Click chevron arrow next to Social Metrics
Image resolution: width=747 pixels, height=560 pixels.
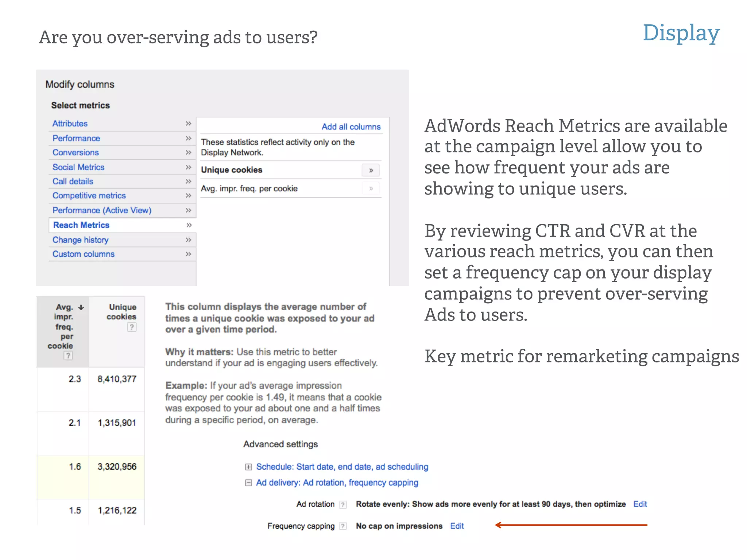pyautogui.click(x=189, y=167)
